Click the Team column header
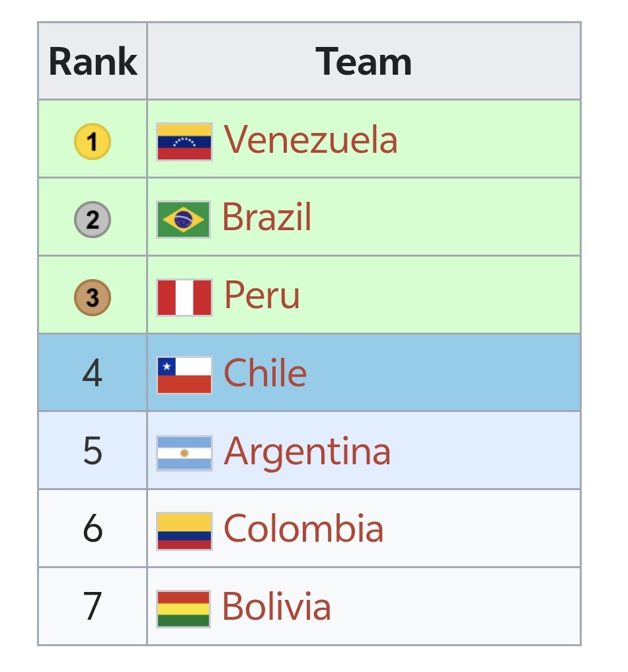 click(x=364, y=61)
